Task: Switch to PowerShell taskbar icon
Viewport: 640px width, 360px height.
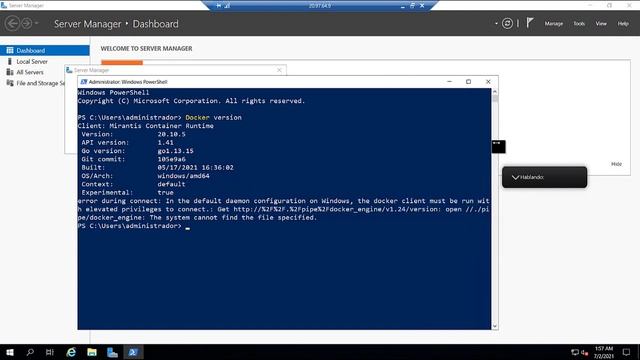Action: pyautogui.click(x=133, y=352)
